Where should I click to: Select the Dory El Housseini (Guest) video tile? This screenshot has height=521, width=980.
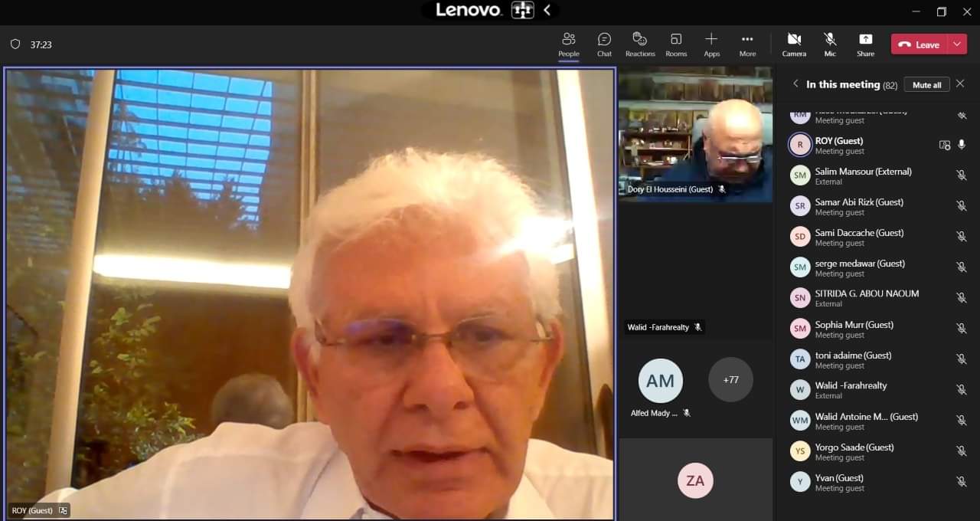pyautogui.click(x=695, y=134)
